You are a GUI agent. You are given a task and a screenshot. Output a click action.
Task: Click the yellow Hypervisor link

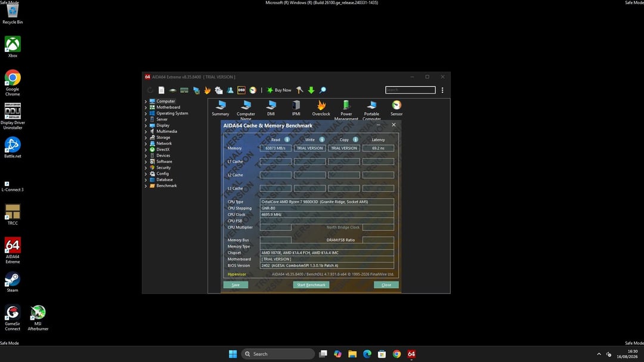pyautogui.click(x=237, y=274)
